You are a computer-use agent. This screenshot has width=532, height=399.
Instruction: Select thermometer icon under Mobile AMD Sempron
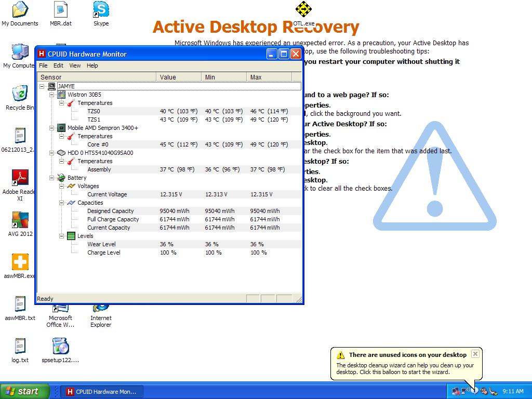[71, 136]
